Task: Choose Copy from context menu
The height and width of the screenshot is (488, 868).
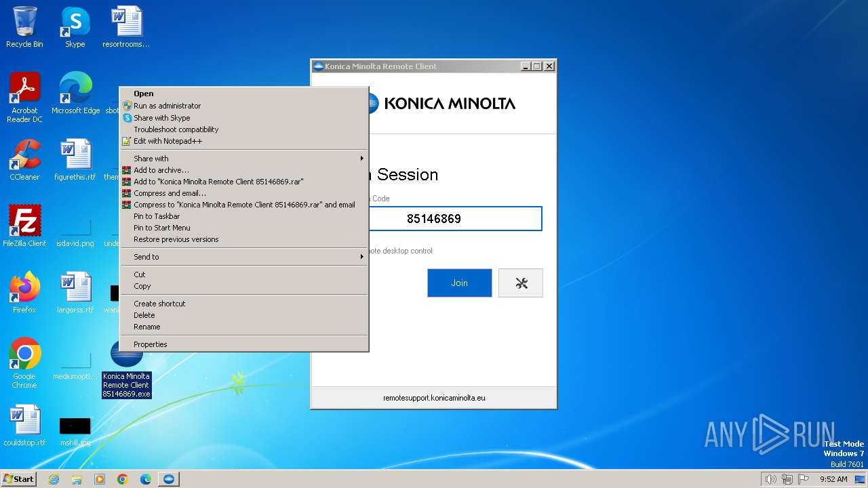Action: [x=244, y=286]
